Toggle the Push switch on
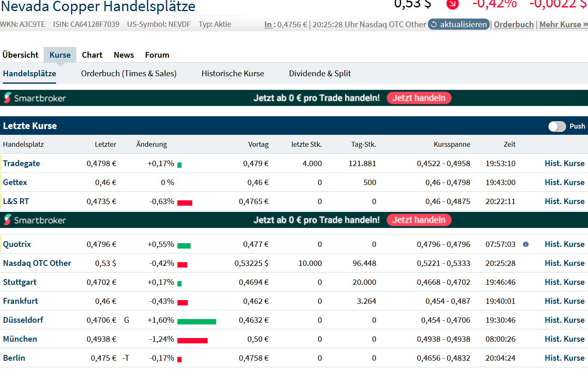Screen dimensions: 588x378 (x=557, y=126)
